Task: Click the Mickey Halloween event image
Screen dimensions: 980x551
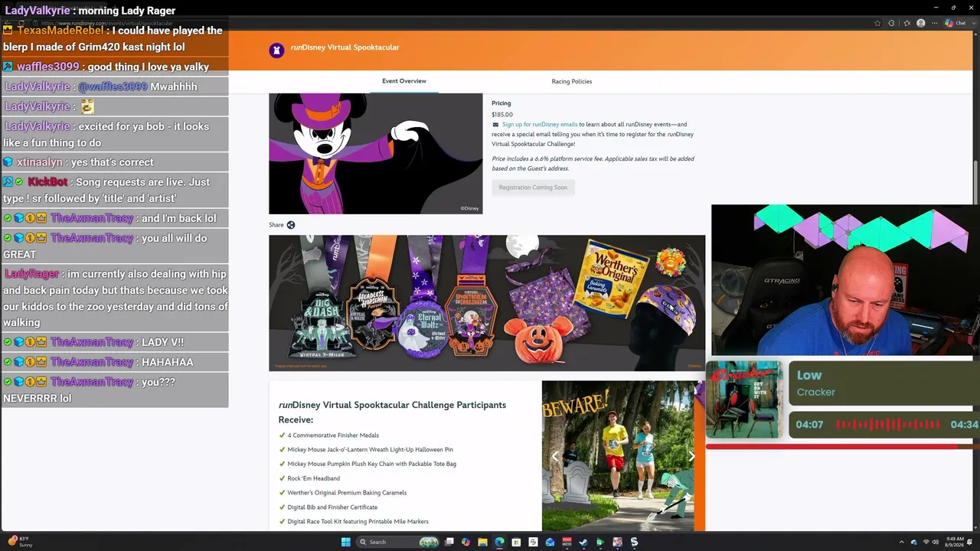Action: 376,154
